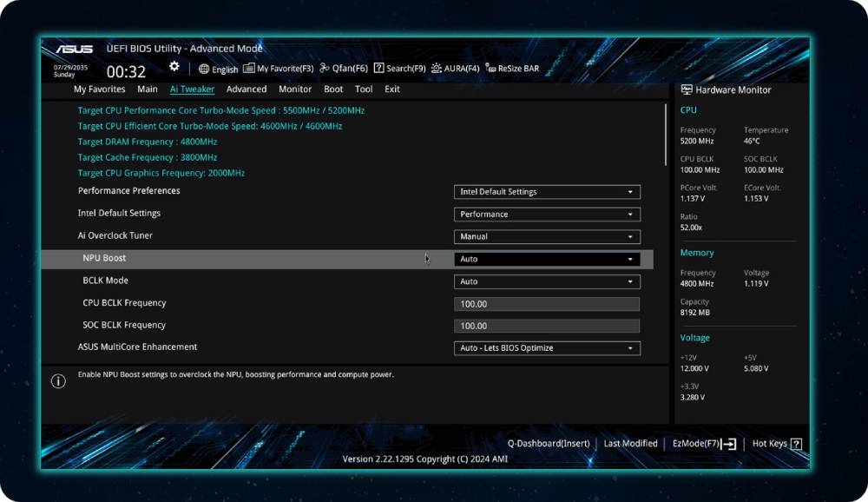Open the Ai Overclock Tuner dropdown
The height and width of the screenshot is (502, 868).
click(547, 237)
